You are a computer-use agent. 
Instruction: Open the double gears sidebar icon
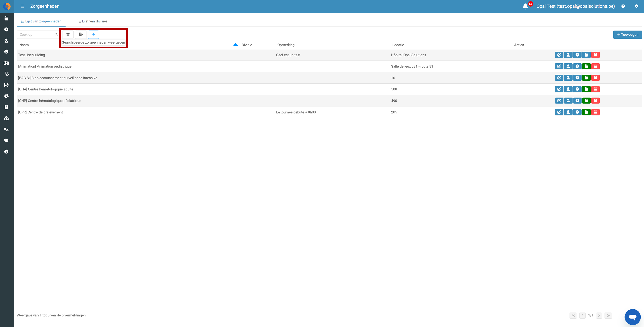6,130
